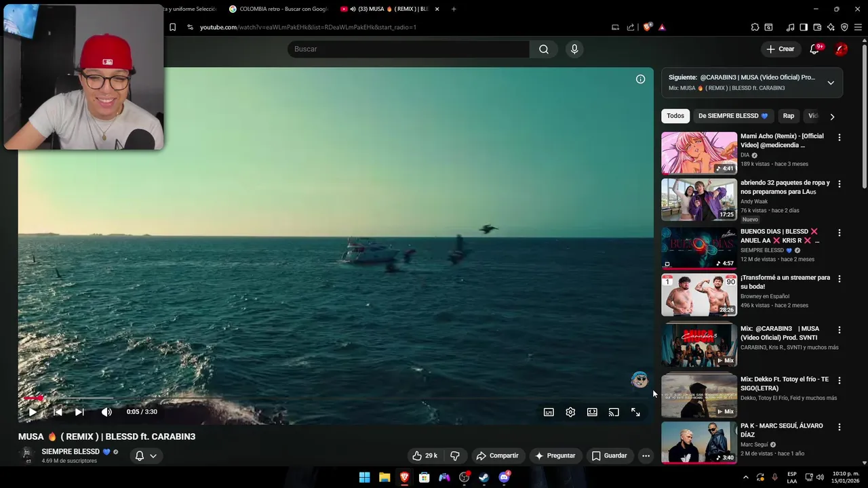The height and width of the screenshot is (488, 868).
Task: Open Brave playlist music note icon
Action: (790, 27)
